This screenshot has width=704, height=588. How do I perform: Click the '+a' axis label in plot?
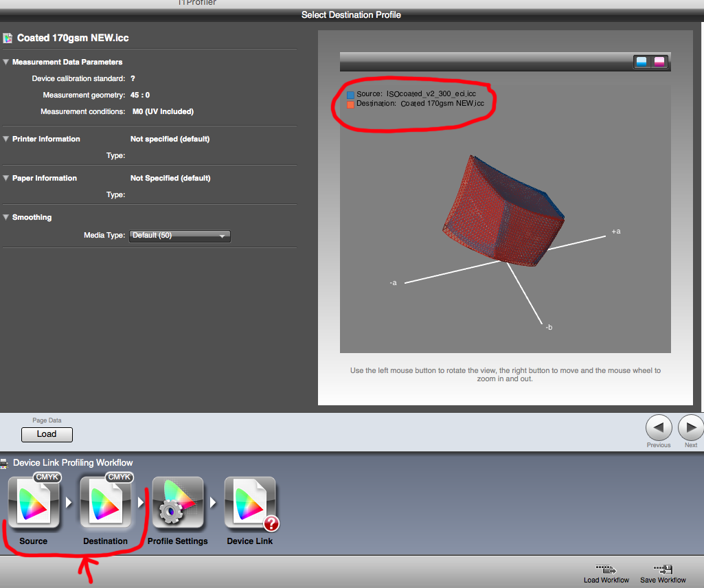click(616, 231)
